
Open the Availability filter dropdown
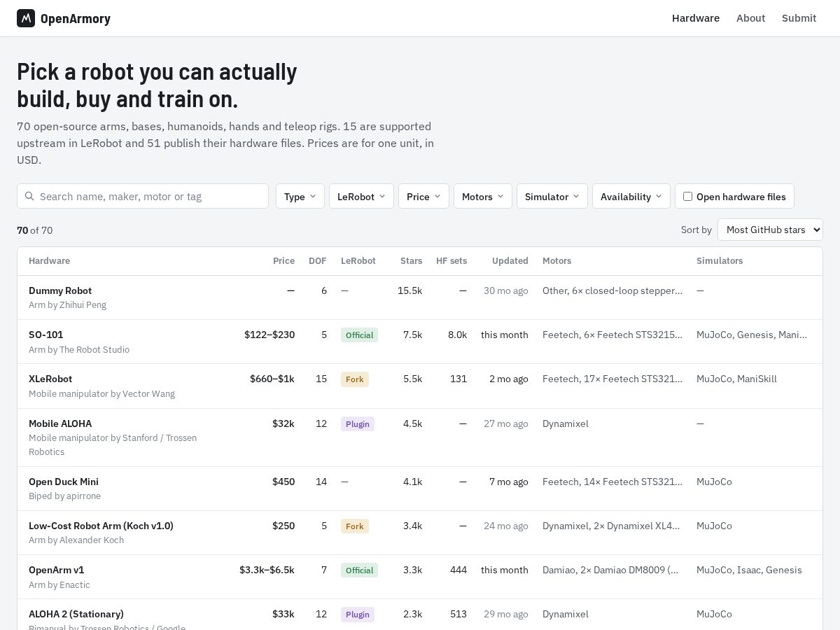631,196
